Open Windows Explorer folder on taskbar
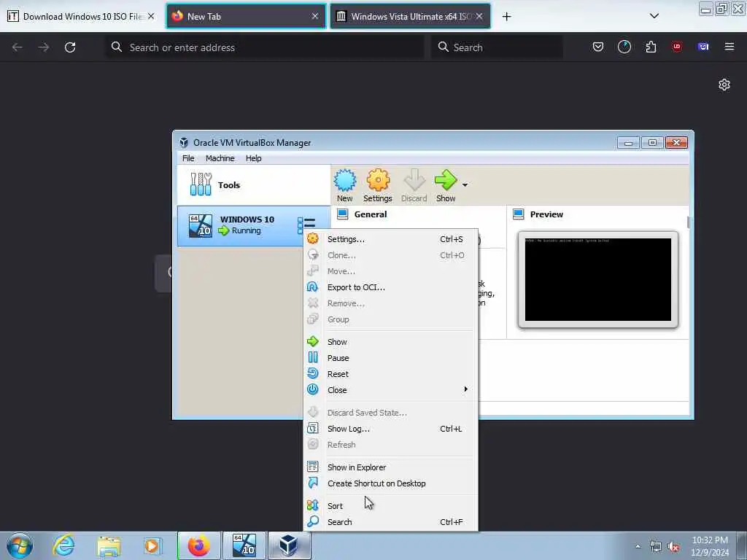Viewport: 747px width, 560px height. coord(109,545)
